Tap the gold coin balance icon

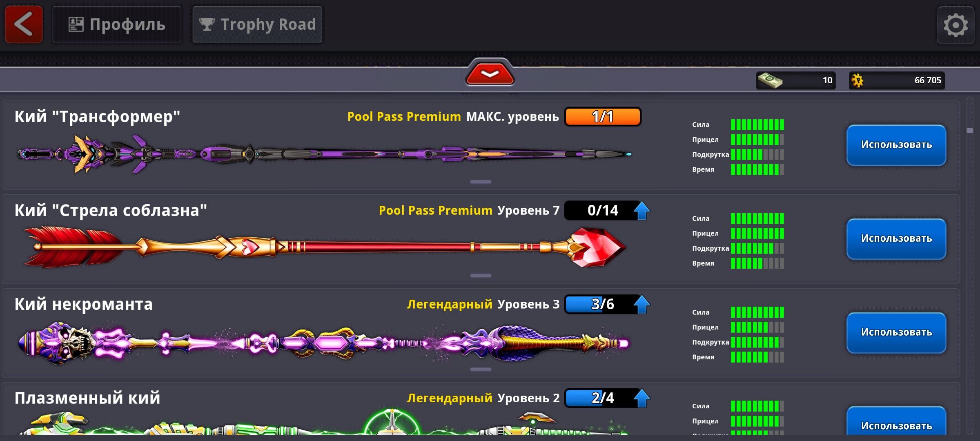tap(857, 80)
